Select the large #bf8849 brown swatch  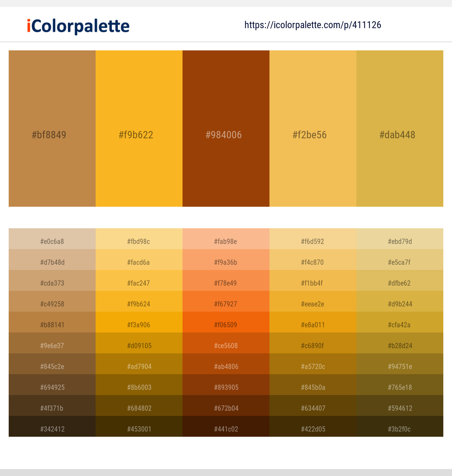[52, 129]
